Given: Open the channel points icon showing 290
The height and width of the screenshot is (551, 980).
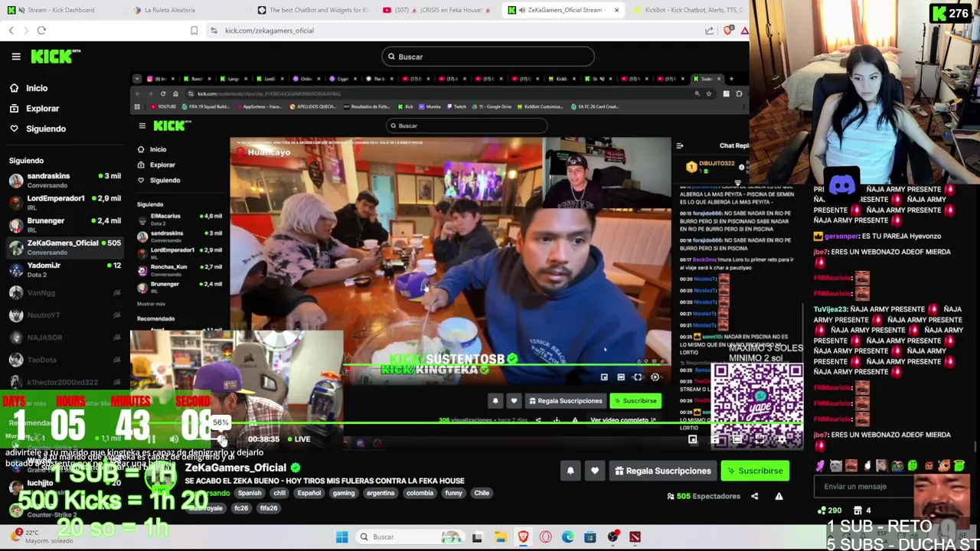Looking at the screenshot, I should [830, 510].
